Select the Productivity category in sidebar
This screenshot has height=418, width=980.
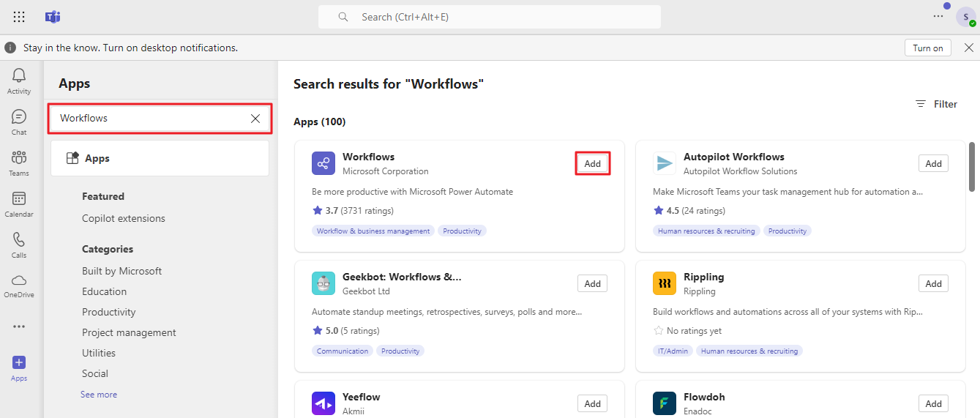pyautogui.click(x=109, y=312)
